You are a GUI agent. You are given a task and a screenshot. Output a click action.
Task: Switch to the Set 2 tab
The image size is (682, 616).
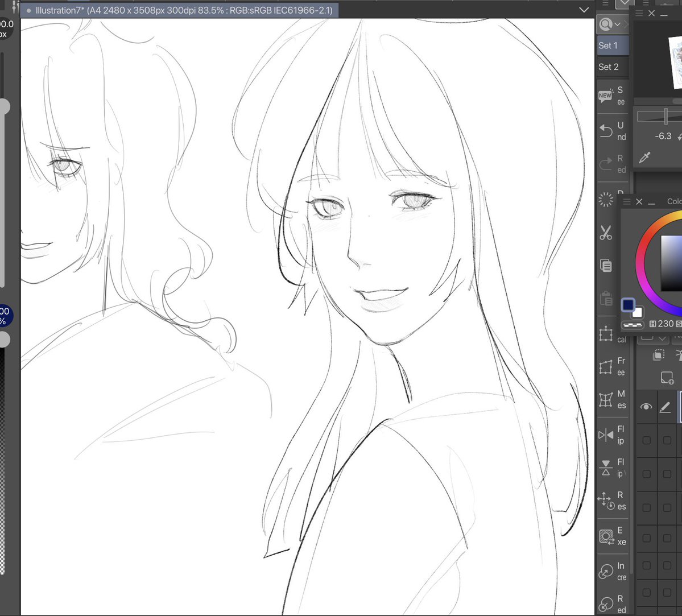pyautogui.click(x=613, y=67)
